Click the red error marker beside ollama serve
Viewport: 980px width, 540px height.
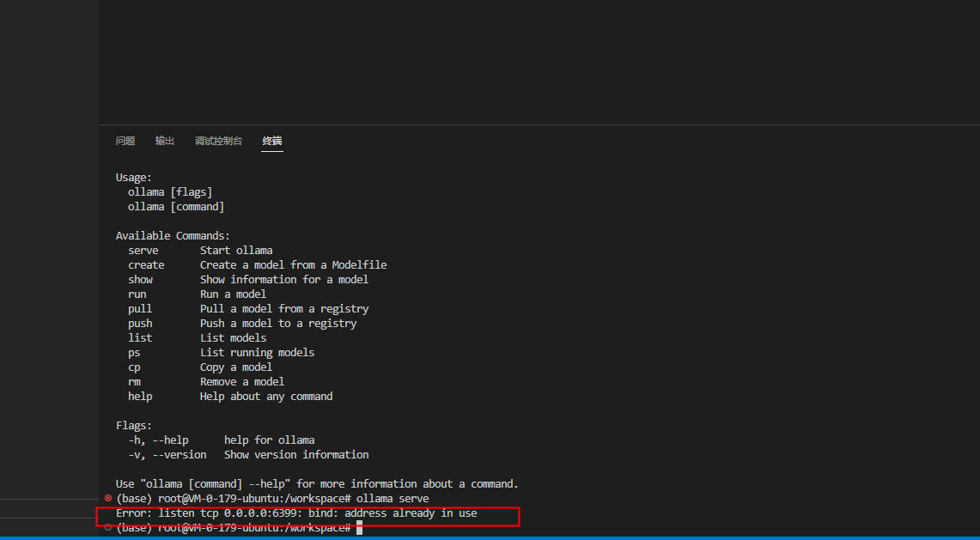pyautogui.click(x=108, y=498)
